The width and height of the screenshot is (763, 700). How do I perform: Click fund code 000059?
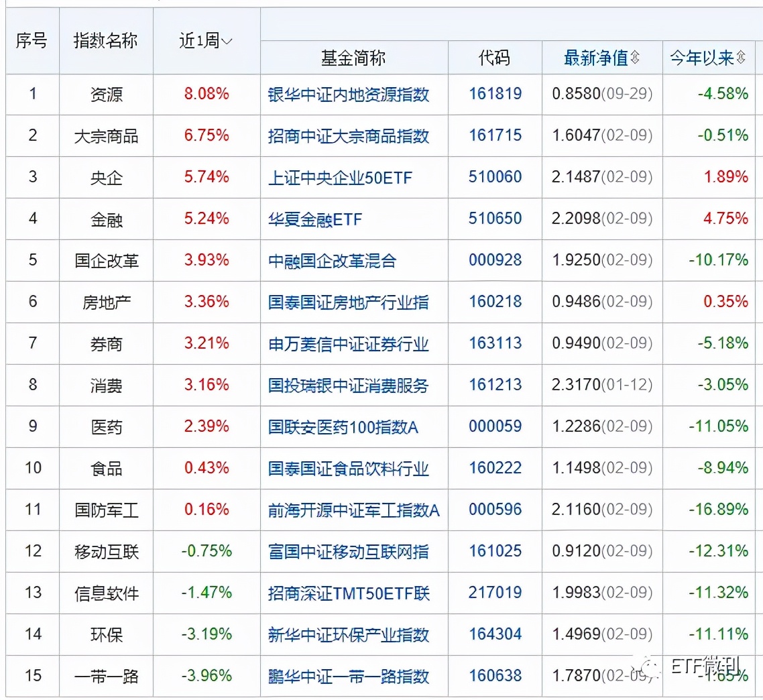(495, 426)
